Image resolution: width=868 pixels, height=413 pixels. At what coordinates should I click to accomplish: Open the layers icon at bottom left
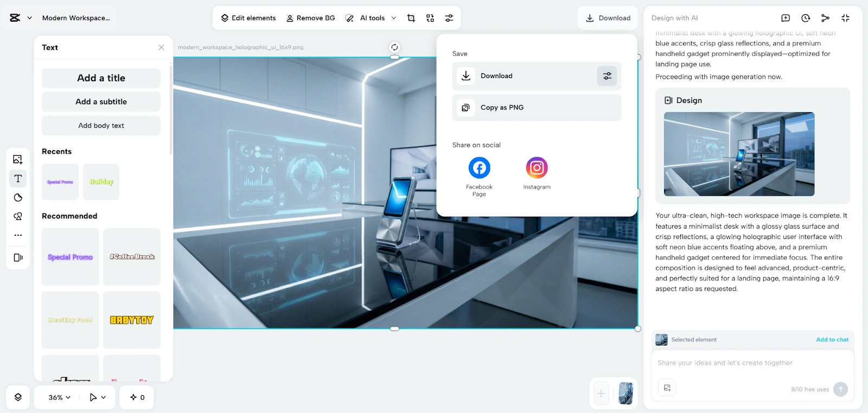pos(18,397)
